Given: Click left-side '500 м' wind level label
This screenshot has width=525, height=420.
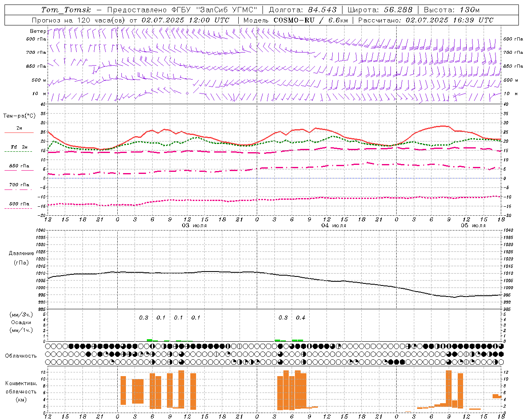Looking at the screenshot, I should tap(39, 80).
